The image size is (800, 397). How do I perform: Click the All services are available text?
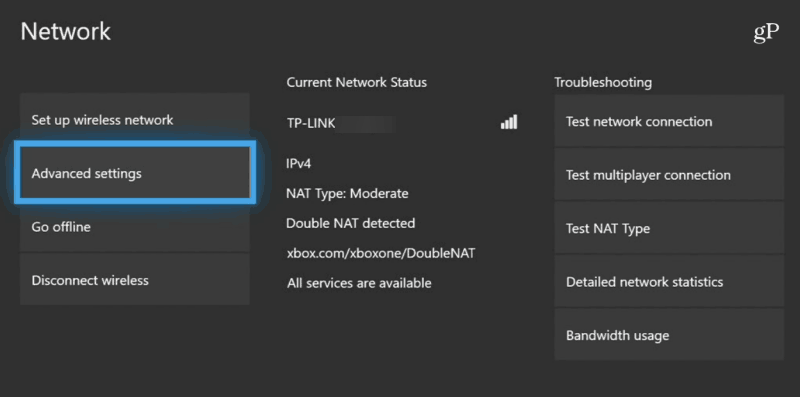click(359, 283)
